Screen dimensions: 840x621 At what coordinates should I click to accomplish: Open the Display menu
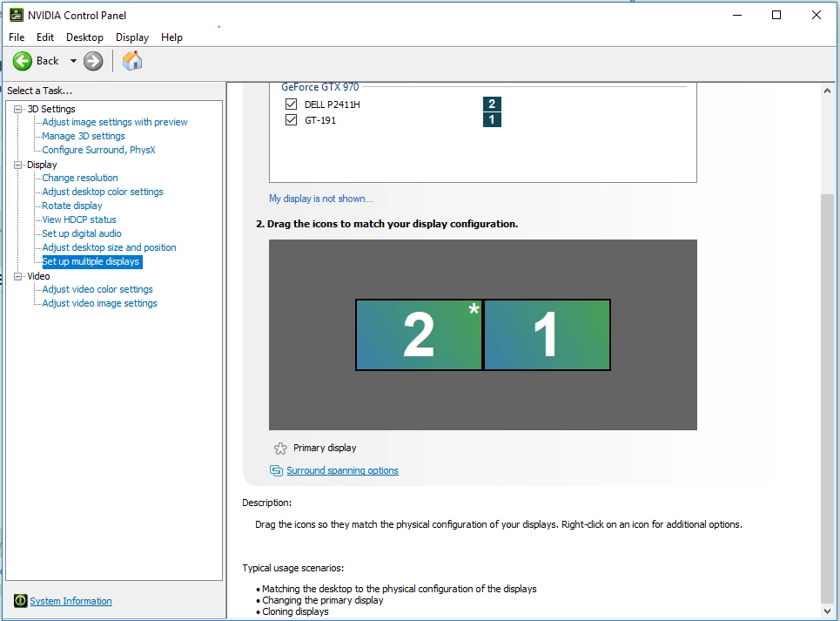tap(132, 37)
